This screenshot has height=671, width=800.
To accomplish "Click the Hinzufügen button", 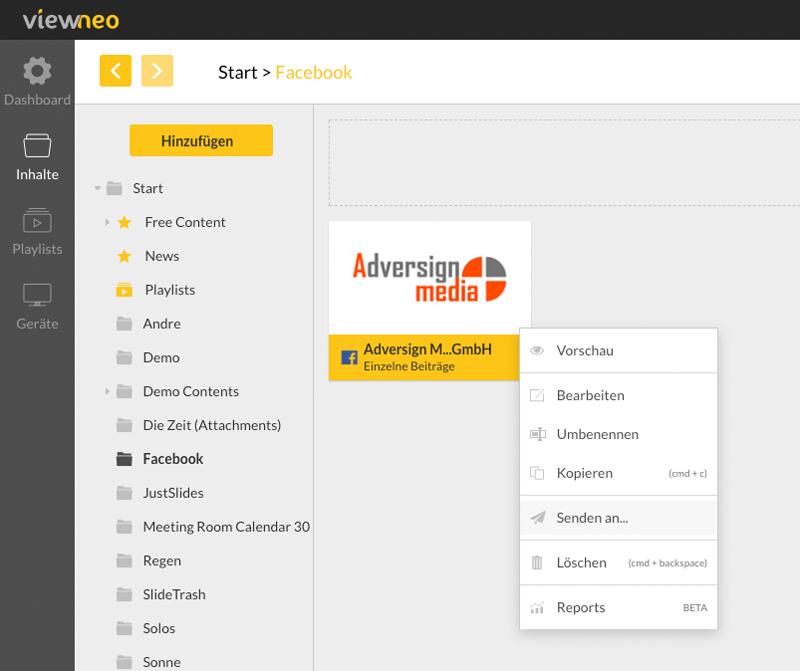I will pyautogui.click(x=201, y=140).
